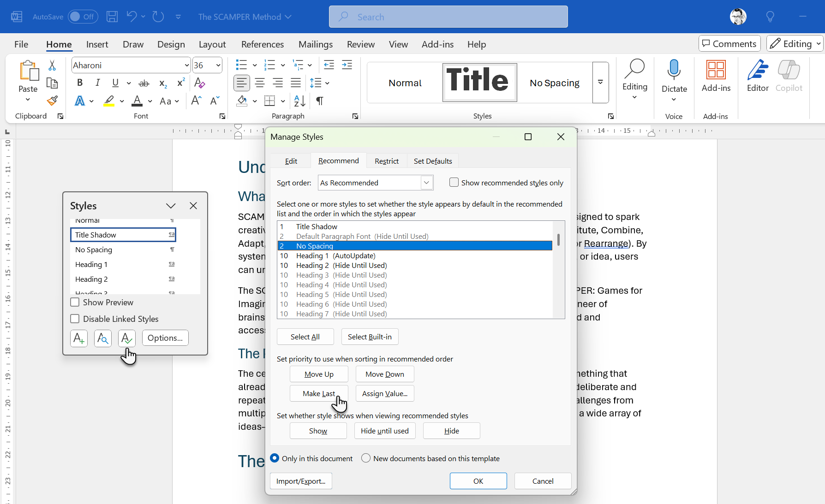Viewport: 825px width, 504px height.
Task: Align text right
Action: [x=278, y=83]
